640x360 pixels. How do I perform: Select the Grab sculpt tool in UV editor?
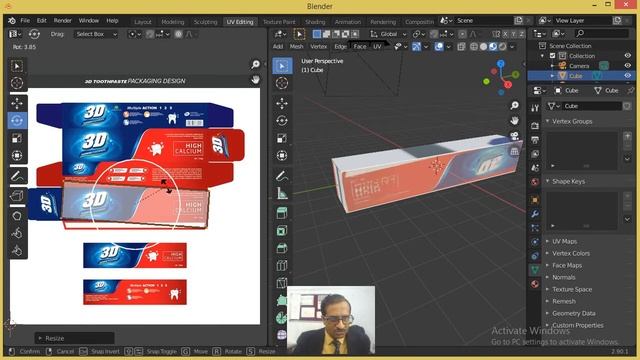click(17, 216)
